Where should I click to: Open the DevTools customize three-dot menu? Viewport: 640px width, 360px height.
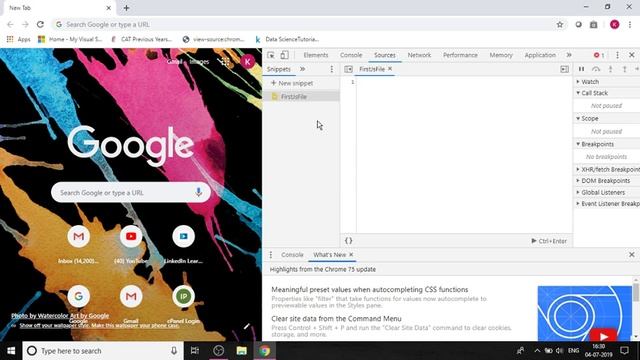point(617,55)
